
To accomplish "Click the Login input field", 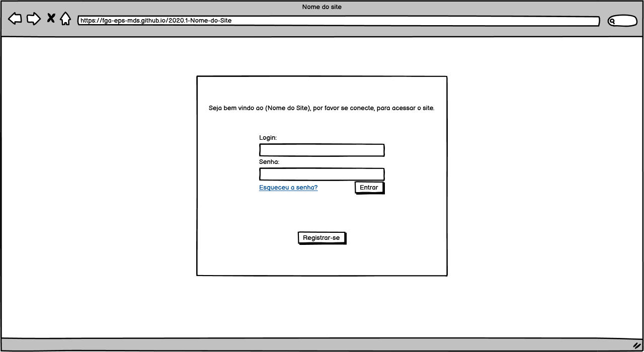I will coord(322,150).
